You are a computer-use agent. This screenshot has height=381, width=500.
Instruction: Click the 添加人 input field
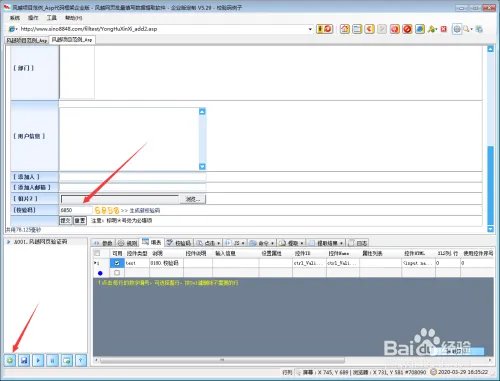pyautogui.click(x=133, y=177)
